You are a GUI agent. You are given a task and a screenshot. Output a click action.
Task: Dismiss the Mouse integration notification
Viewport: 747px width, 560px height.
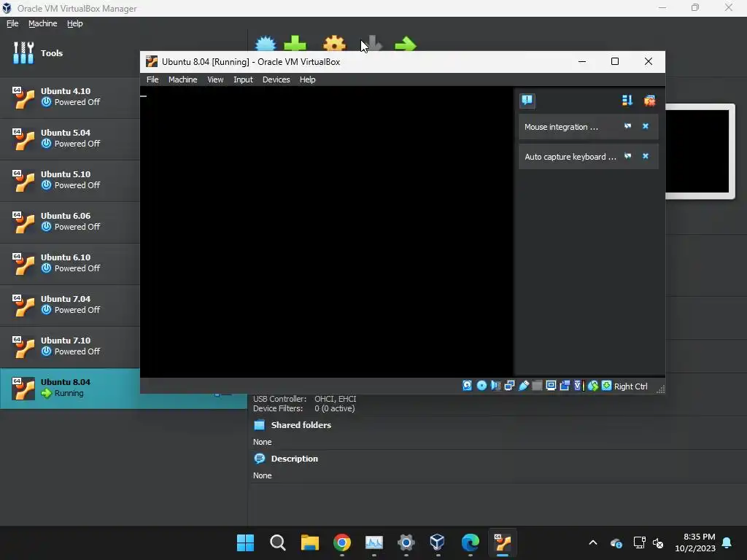pos(646,126)
